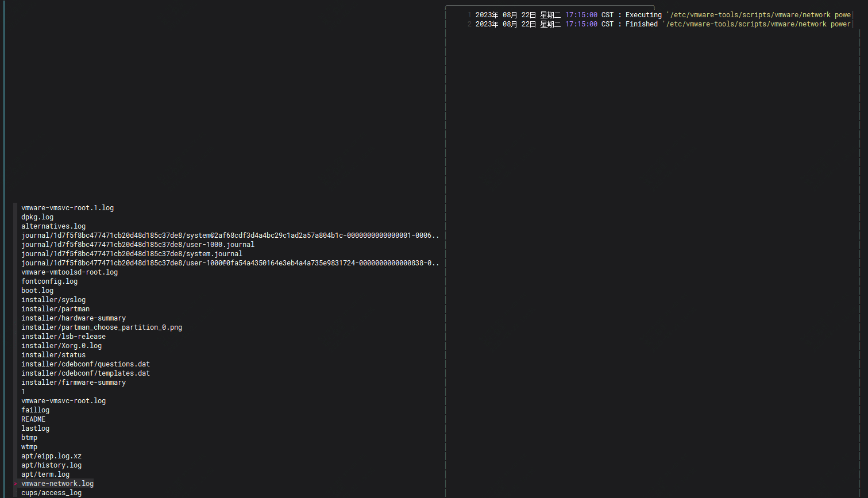The height and width of the screenshot is (498, 868).
Task: Pick the journal system.journal entry
Action: pos(132,254)
